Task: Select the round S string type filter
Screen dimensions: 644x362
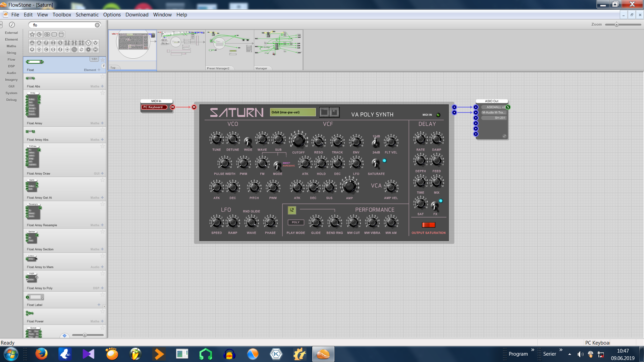Action: tap(60, 43)
